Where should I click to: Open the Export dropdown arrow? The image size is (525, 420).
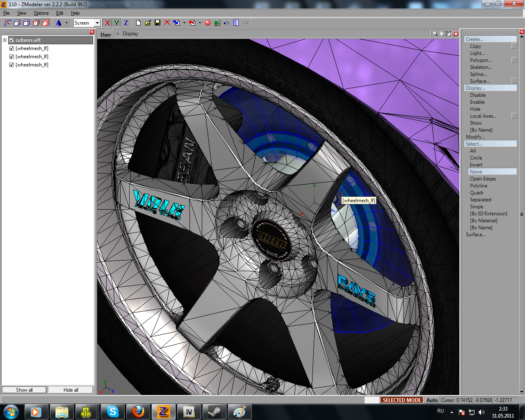(x=200, y=23)
